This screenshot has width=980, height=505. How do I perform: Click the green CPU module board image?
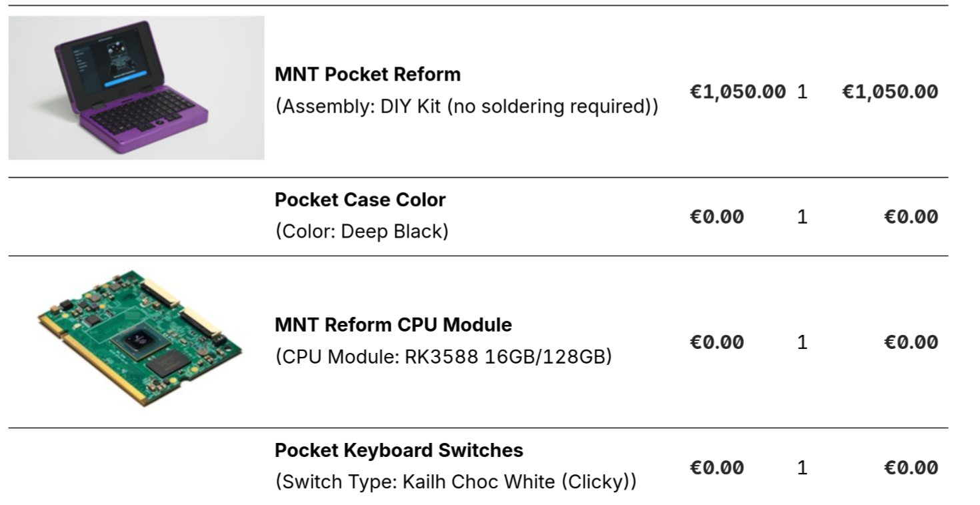(x=140, y=338)
